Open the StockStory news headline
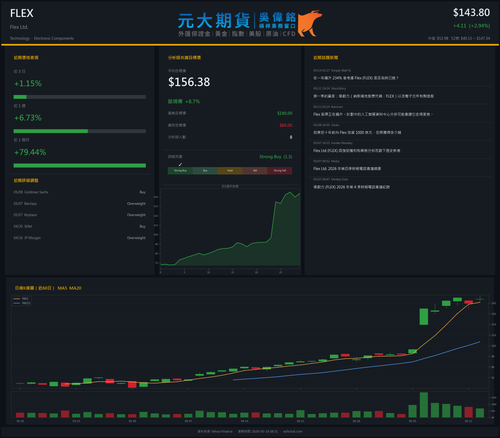 click(x=373, y=96)
